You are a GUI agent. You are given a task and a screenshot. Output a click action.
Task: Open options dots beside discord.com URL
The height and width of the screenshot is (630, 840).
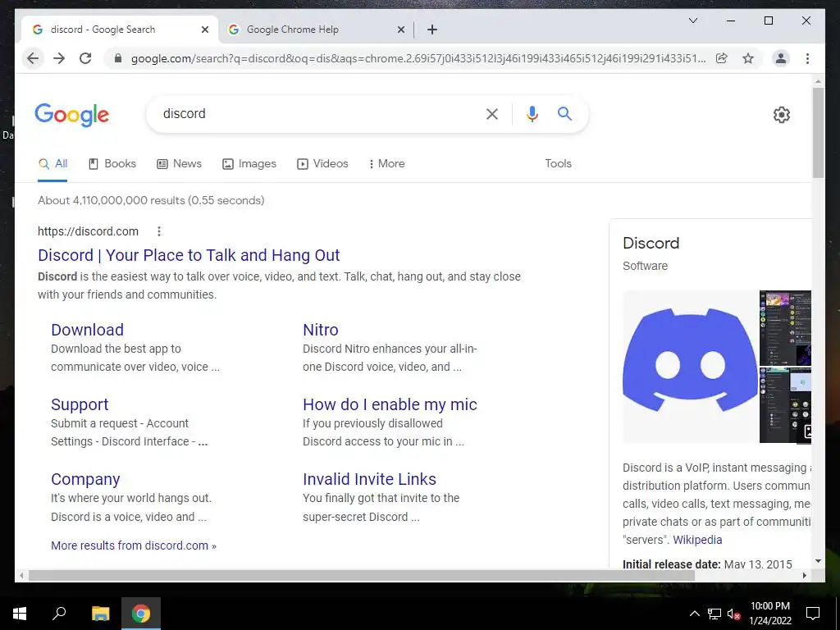click(x=158, y=231)
